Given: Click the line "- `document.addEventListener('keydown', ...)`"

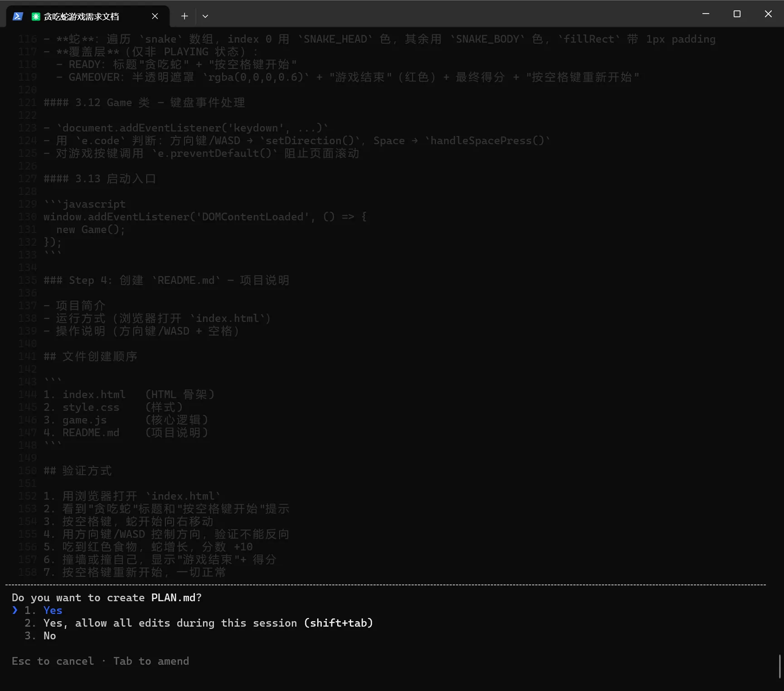Looking at the screenshot, I should 186,128.
